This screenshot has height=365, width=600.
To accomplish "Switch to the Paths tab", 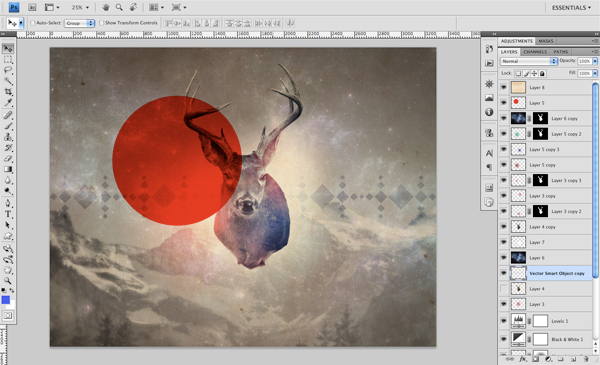I will point(561,52).
